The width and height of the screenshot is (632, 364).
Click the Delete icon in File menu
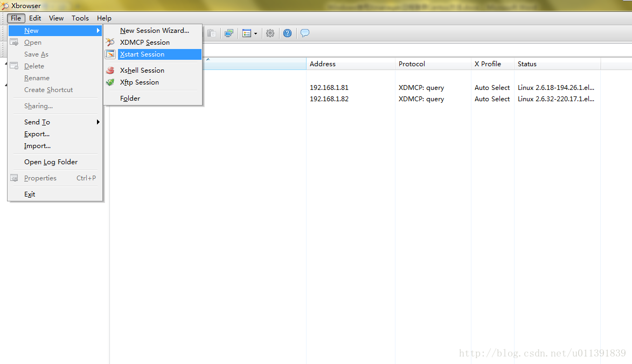coord(14,66)
